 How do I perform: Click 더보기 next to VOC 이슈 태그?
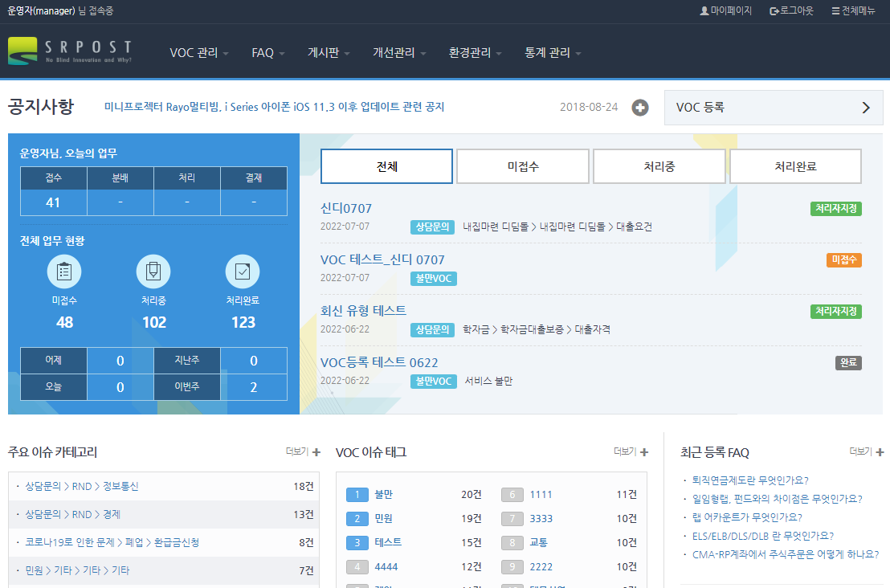[631, 452]
